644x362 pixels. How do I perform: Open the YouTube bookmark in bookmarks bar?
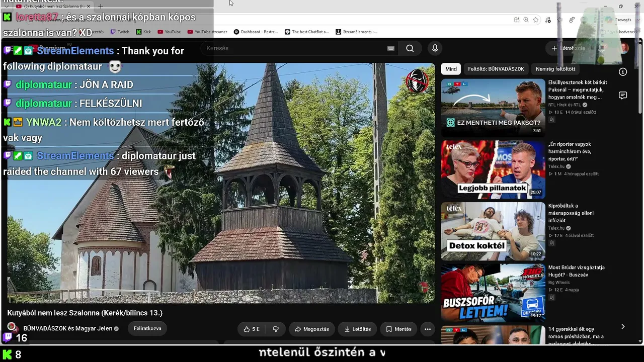tap(169, 32)
